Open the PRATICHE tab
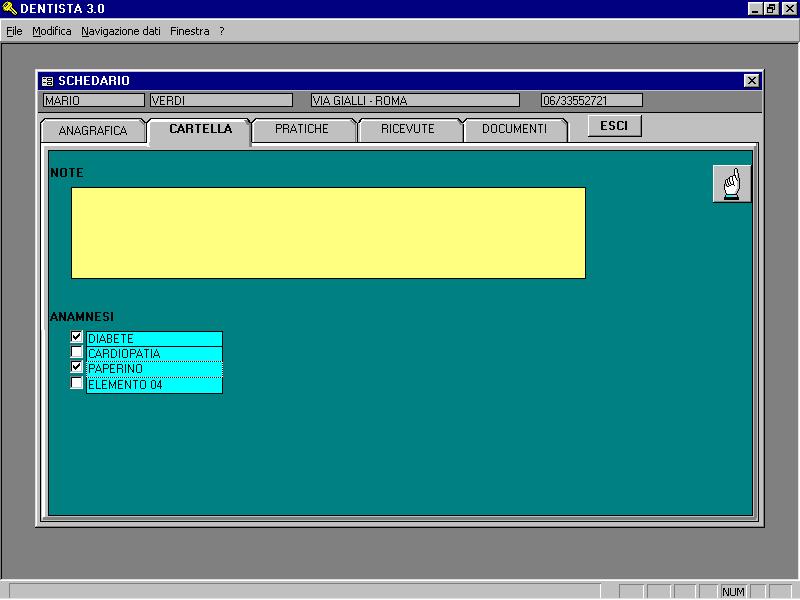800x600 pixels. coord(302,129)
